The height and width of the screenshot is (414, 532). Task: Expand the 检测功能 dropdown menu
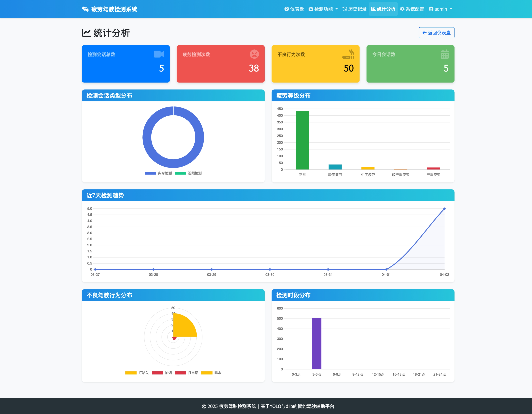click(x=323, y=9)
